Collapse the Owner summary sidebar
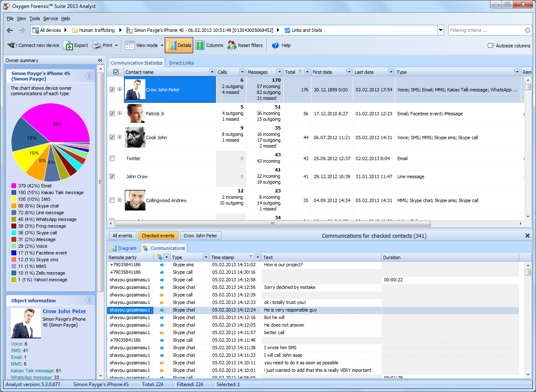 [x=100, y=60]
